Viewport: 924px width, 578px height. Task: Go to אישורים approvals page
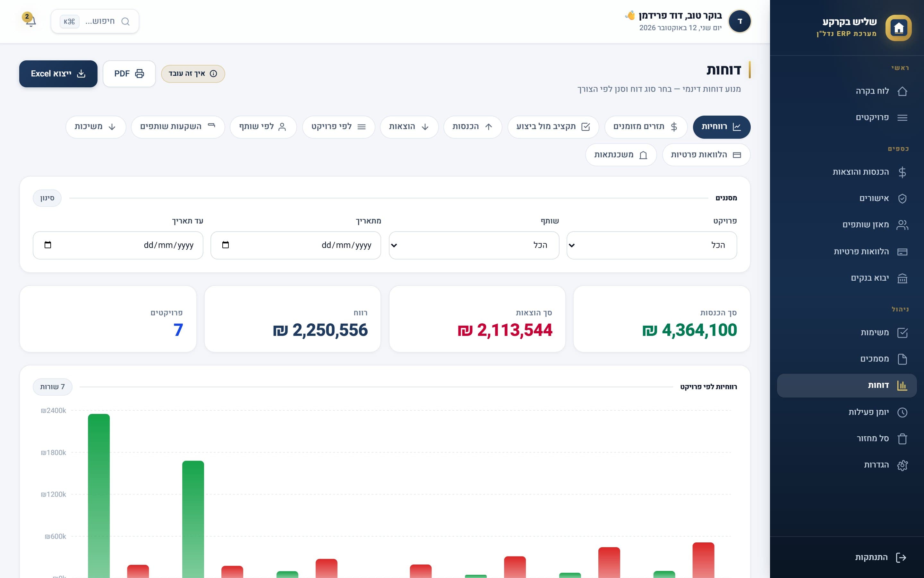tap(847, 198)
